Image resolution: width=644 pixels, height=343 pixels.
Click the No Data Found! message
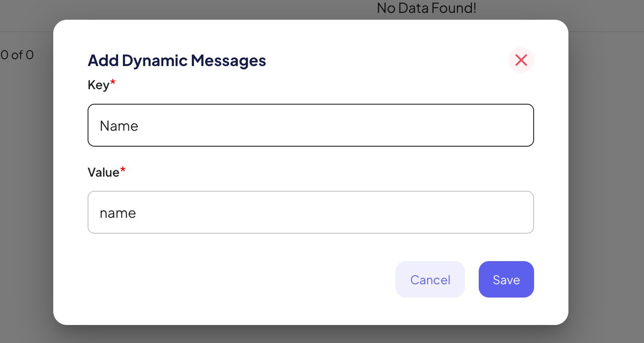(x=426, y=8)
